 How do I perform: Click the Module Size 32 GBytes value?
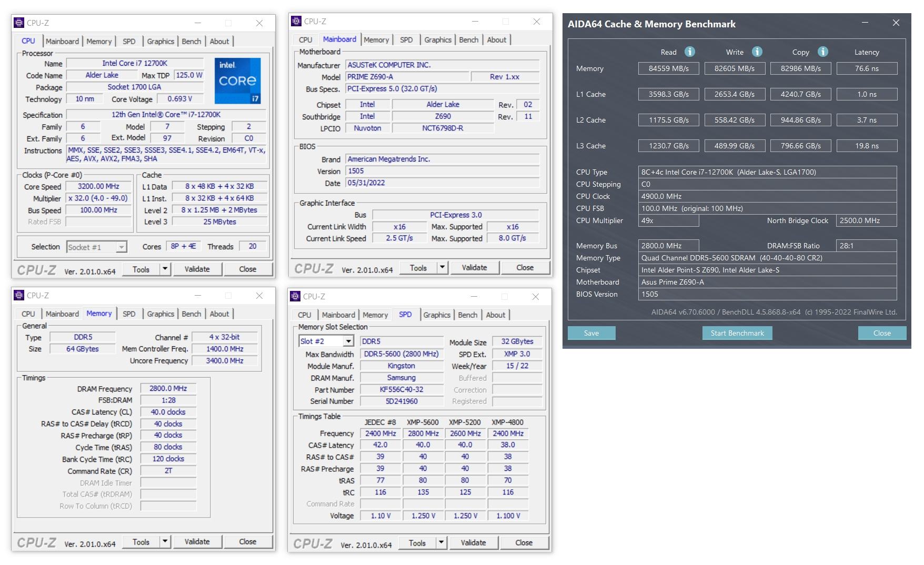[517, 341]
